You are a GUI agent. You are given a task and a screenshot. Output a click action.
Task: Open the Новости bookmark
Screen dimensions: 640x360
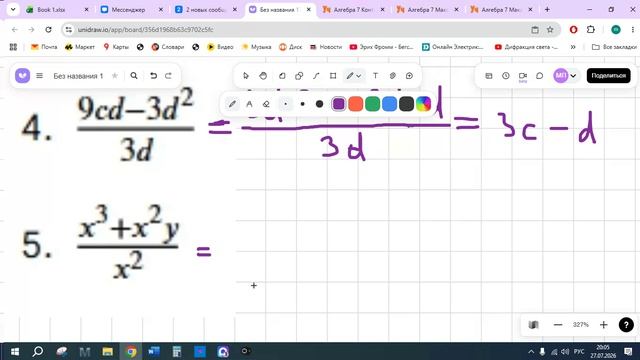[326, 47]
